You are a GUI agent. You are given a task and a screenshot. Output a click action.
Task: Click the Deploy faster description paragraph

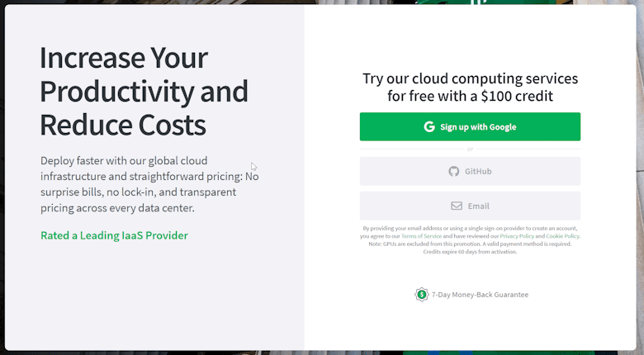pyautogui.click(x=149, y=184)
